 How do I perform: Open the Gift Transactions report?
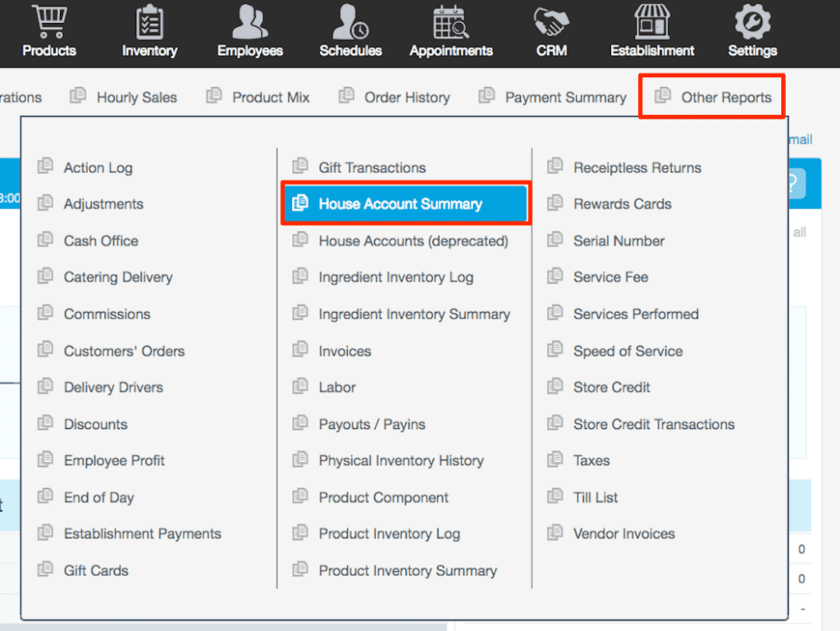tap(372, 167)
